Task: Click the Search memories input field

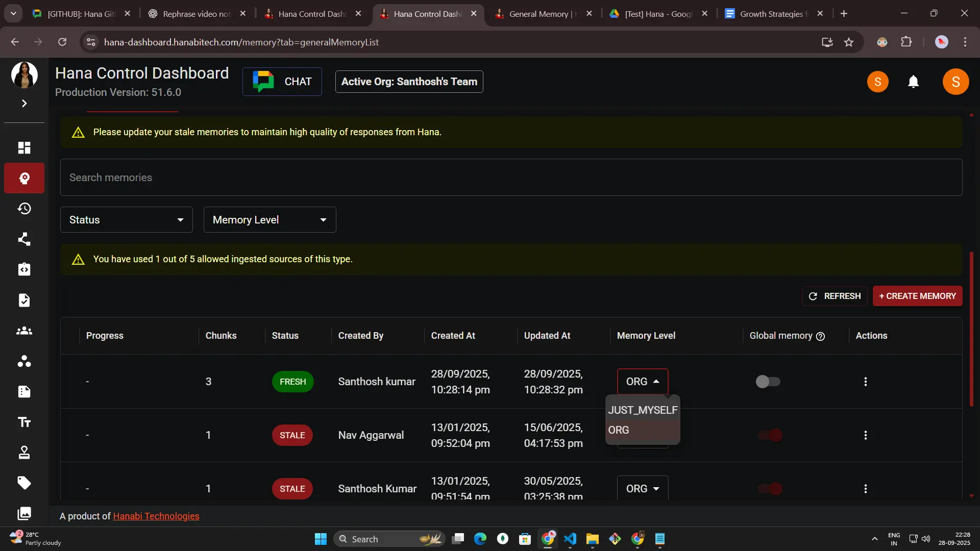Action: pos(510,178)
